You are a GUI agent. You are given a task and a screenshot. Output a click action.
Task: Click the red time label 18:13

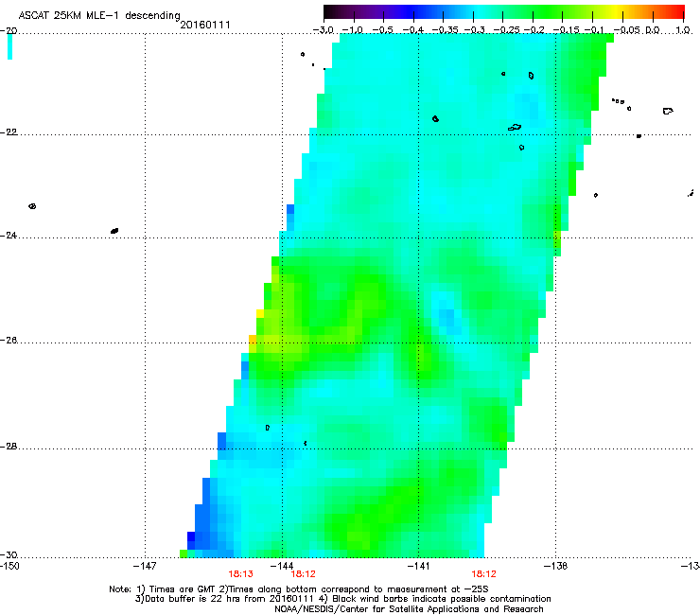[240, 574]
